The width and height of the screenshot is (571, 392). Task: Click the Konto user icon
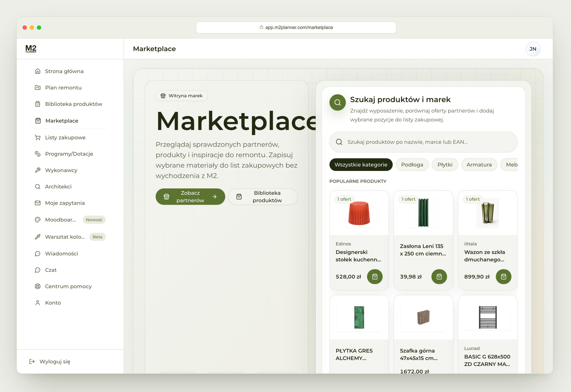pos(38,303)
